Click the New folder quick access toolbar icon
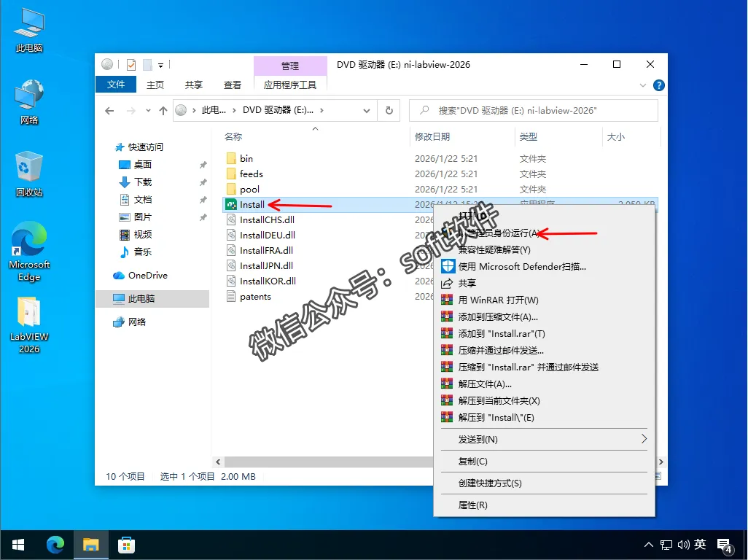Screen dimensions: 748x560 click(148, 64)
